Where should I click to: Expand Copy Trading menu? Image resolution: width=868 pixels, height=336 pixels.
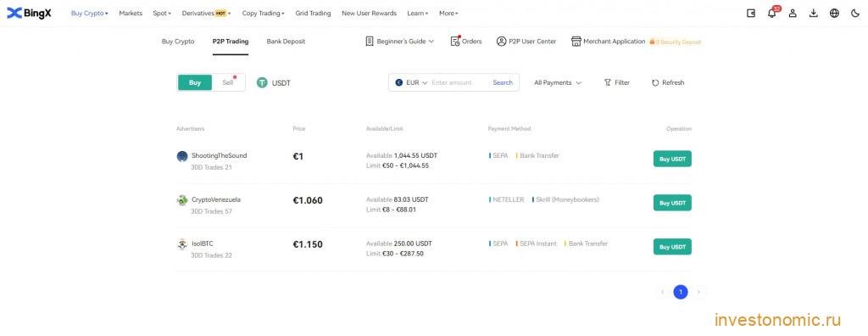[x=263, y=14]
